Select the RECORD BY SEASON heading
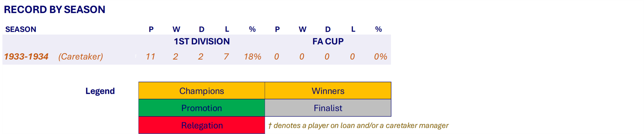Image resolution: width=644 pixels, height=134 pixels. pyautogui.click(x=54, y=10)
